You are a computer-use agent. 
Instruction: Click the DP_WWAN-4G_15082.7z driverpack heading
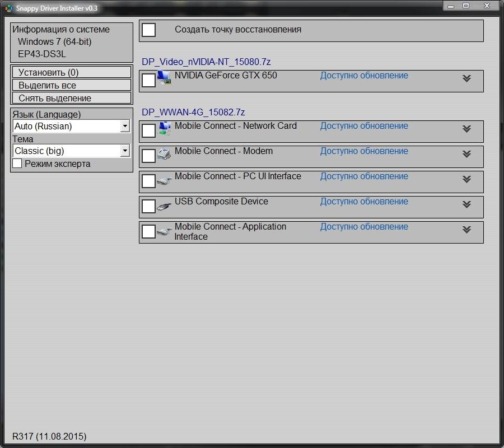point(193,112)
